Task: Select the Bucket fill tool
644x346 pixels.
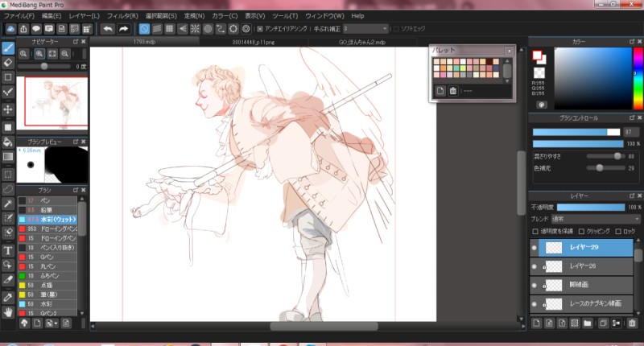Action: tap(8, 142)
